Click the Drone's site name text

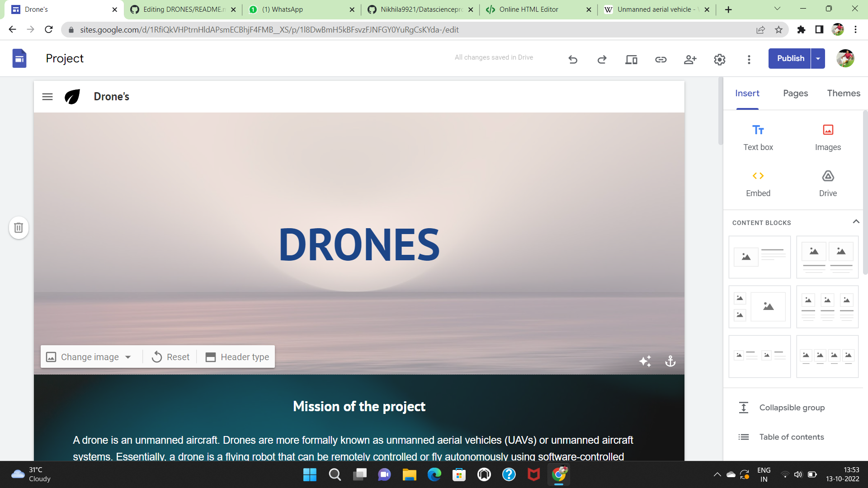[x=111, y=97]
